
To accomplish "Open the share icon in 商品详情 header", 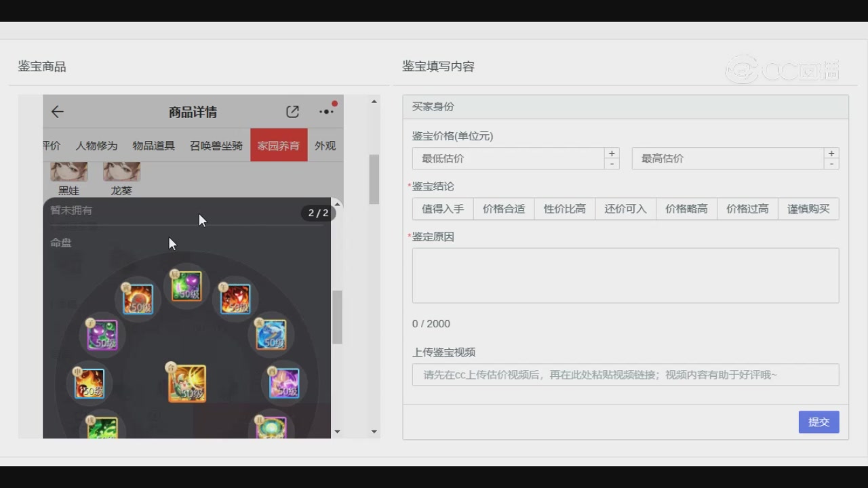I will pyautogui.click(x=292, y=112).
